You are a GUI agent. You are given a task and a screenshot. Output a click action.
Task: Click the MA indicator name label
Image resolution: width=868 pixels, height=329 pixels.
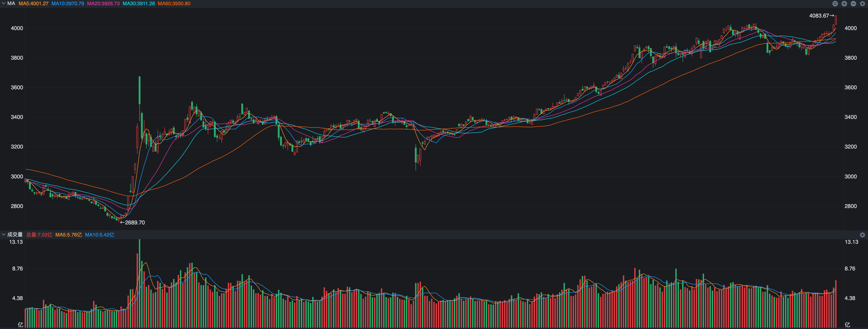pos(11,3)
